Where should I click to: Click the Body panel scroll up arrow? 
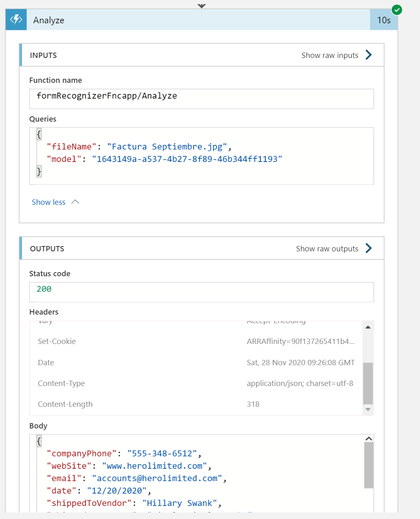pyautogui.click(x=369, y=439)
